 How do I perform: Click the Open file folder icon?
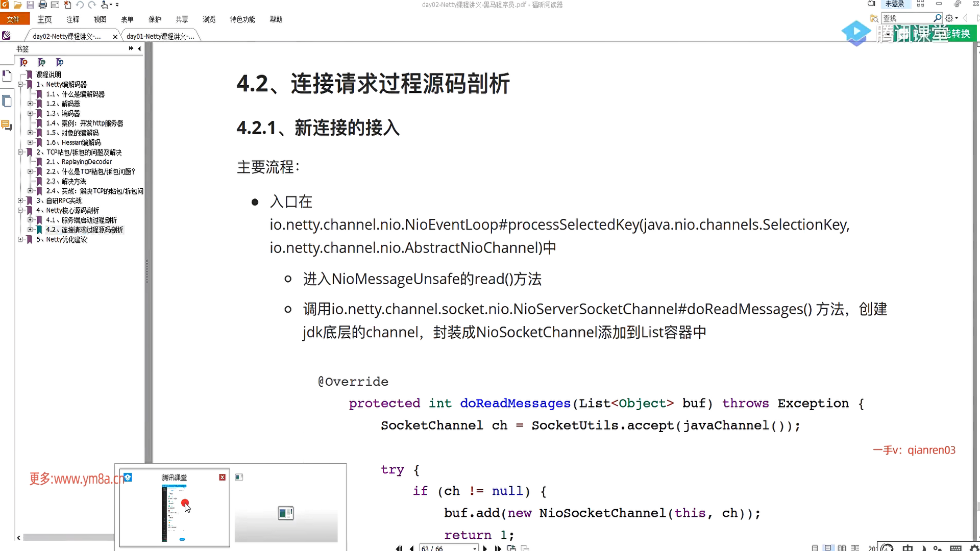18,5
